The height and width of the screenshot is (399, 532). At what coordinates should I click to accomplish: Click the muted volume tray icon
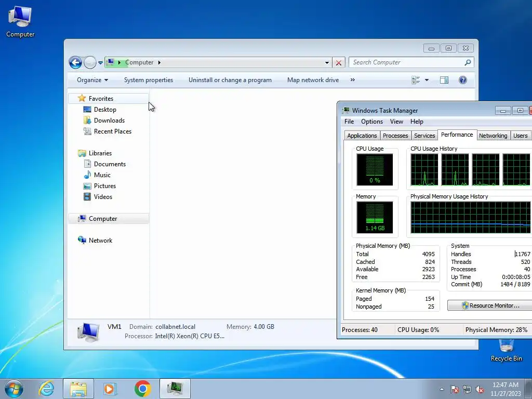(x=480, y=390)
